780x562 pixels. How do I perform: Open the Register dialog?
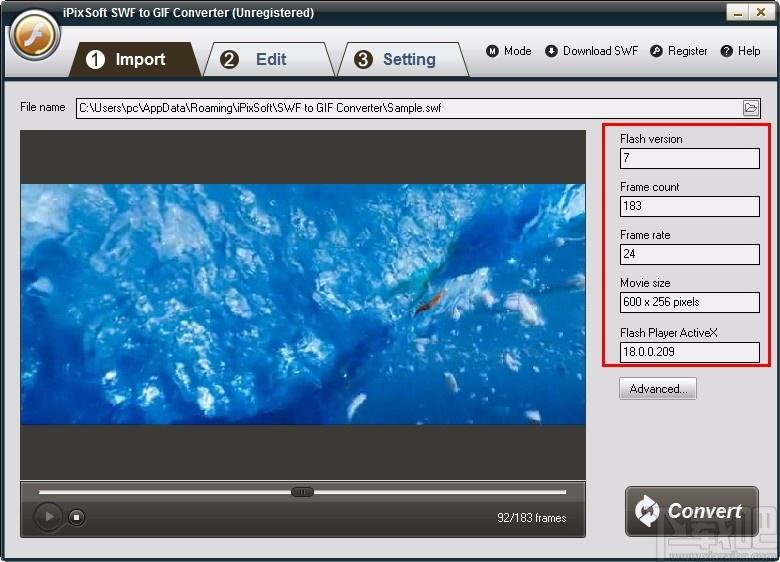point(679,51)
